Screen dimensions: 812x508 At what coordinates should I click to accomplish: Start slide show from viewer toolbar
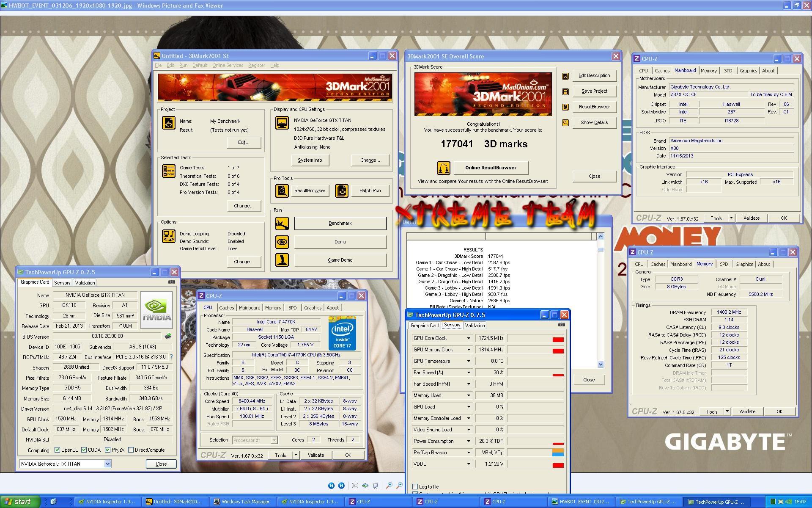(375, 486)
